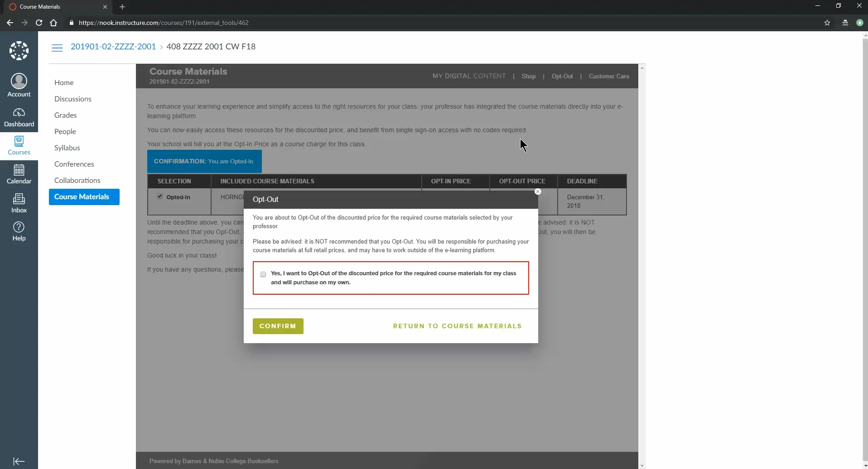Check the Opt-Out confirmation checkbox

(x=263, y=274)
